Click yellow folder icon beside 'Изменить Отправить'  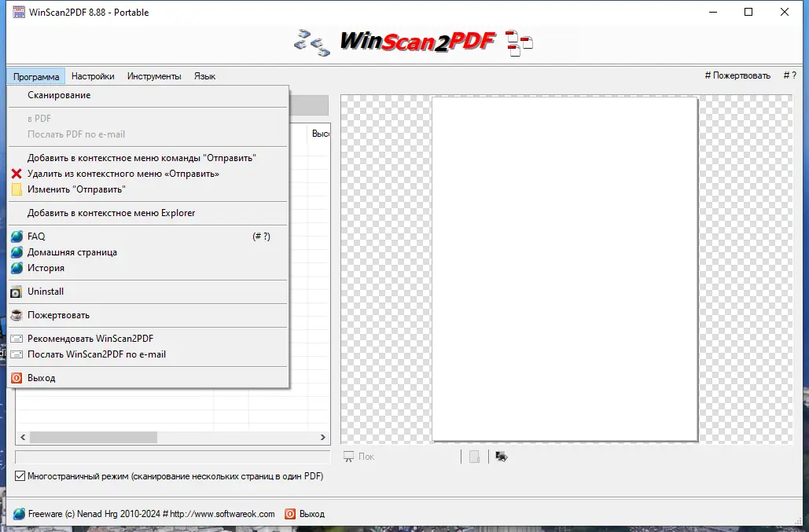pos(17,189)
